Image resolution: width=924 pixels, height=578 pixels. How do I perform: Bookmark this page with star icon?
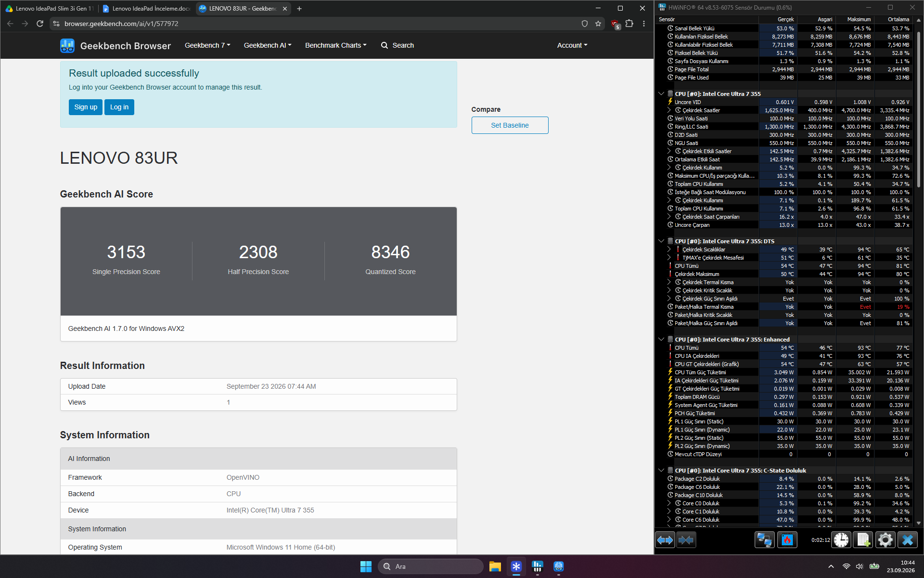click(598, 24)
